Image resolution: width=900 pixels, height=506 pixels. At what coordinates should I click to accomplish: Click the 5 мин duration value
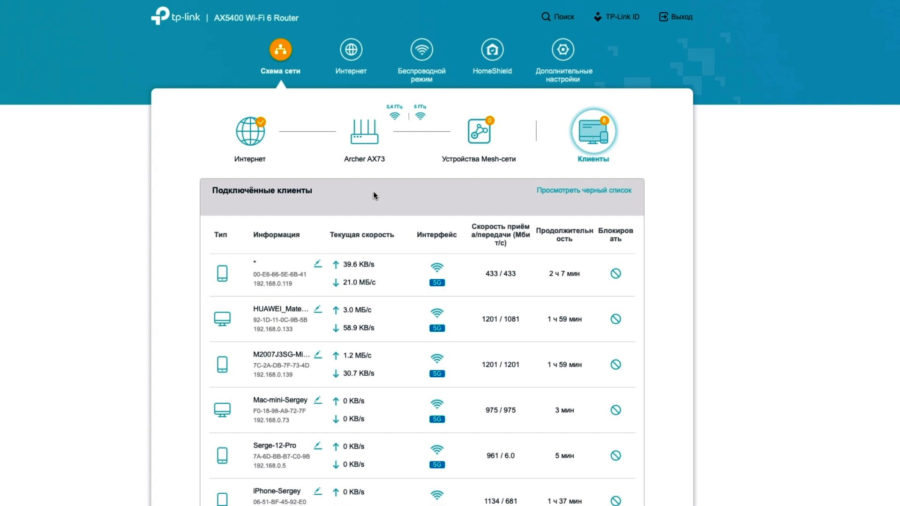coord(564,456)
